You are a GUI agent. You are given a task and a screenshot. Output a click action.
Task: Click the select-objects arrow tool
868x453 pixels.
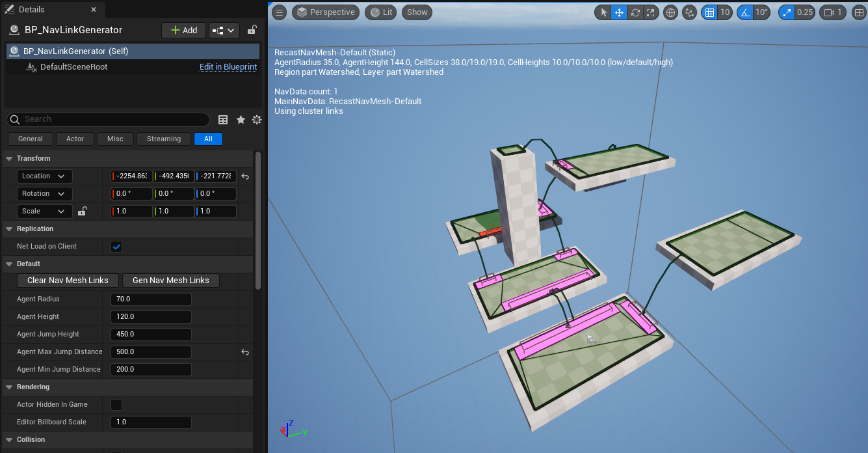[603, 12]
